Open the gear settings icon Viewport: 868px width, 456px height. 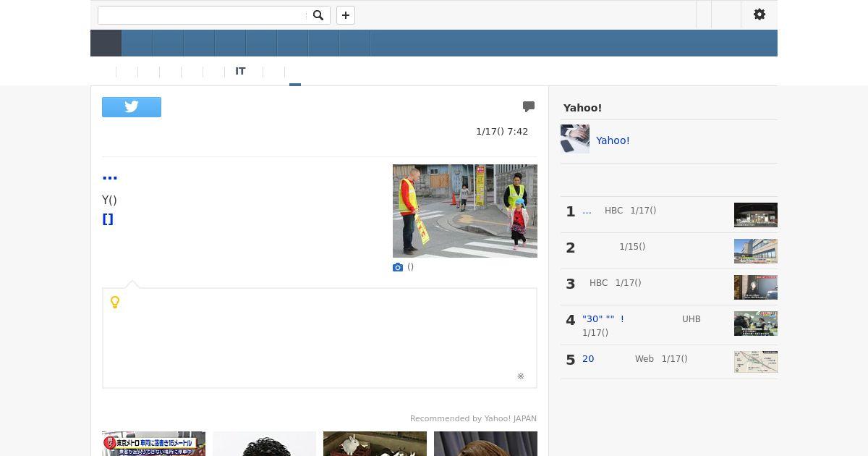pyautogui.click(x=759, y=14)
